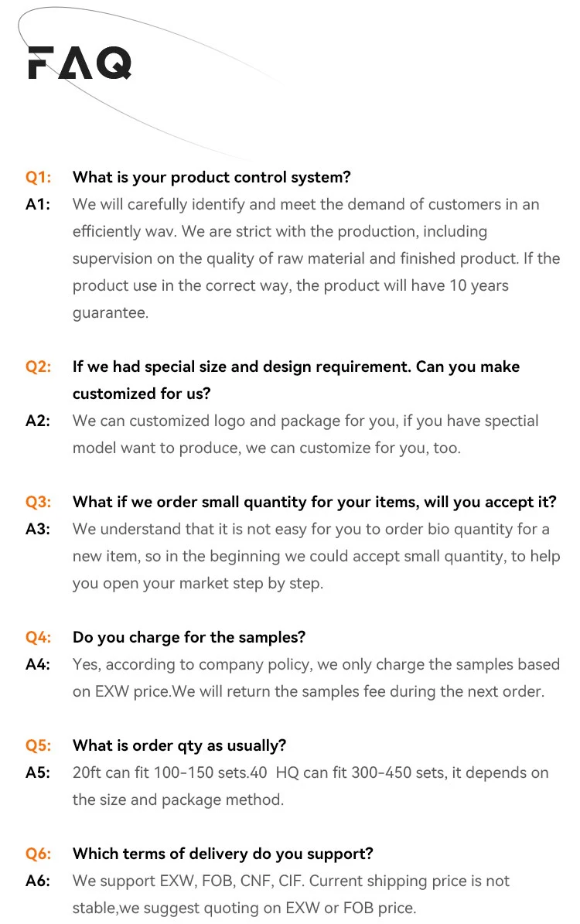Click the A2 answer label
This screenshot has height=924, width=580.
click(39, 421)
